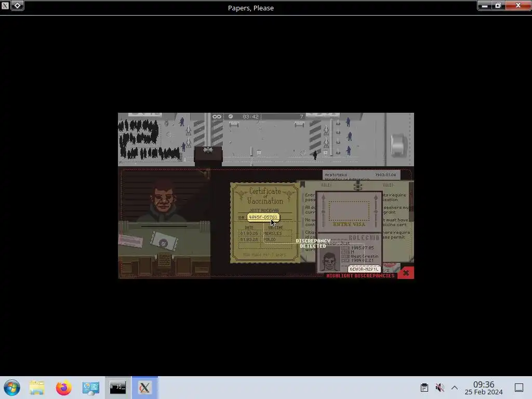Pick the pink ticket on the counter
532x399 pixels.
[130, 241]
